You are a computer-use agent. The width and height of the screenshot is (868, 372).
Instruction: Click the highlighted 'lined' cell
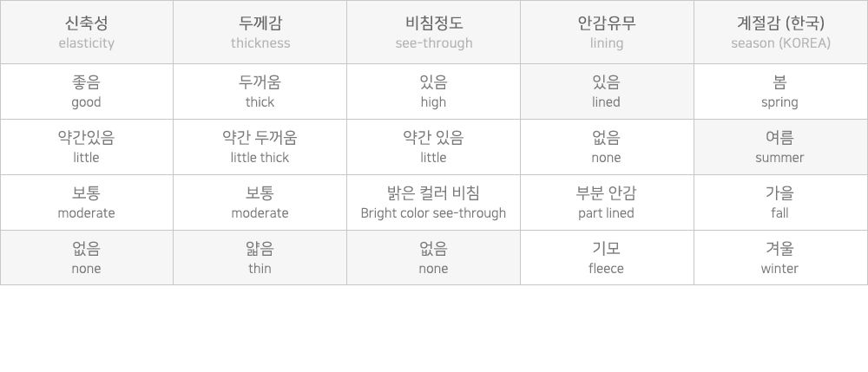point(606,92)
